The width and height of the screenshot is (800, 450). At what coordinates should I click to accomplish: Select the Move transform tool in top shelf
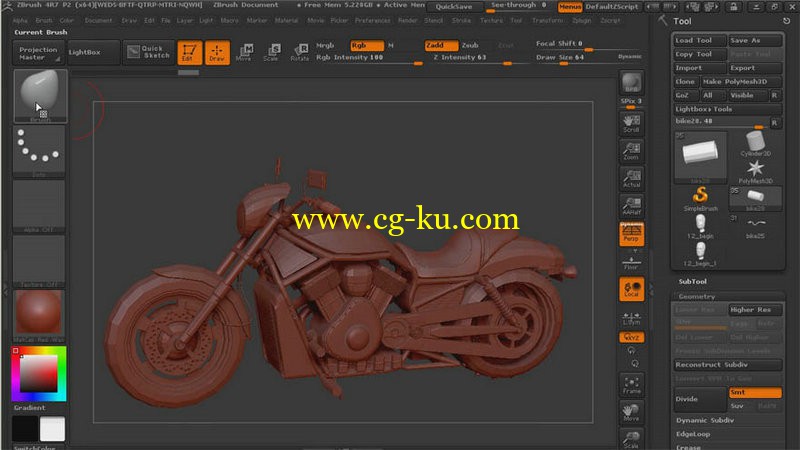point(244,53)
